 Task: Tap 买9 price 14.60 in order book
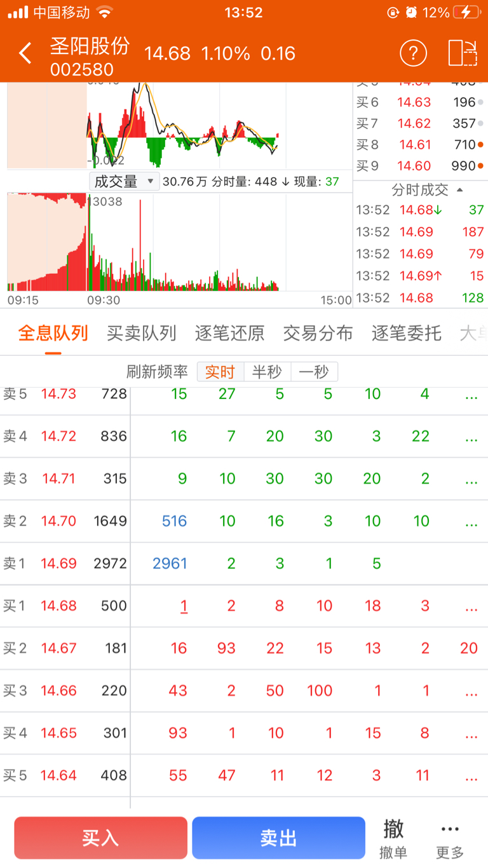point(414,166)
